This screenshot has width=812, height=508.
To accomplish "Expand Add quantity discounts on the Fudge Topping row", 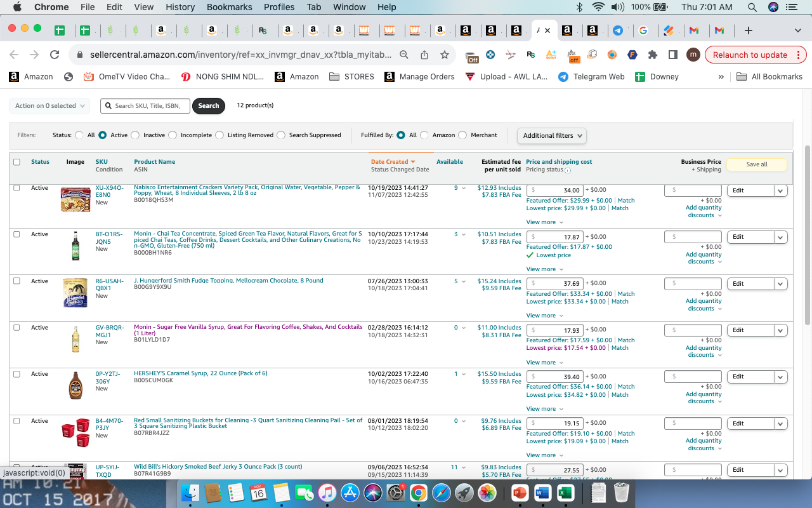I will [x=704, y=305].
